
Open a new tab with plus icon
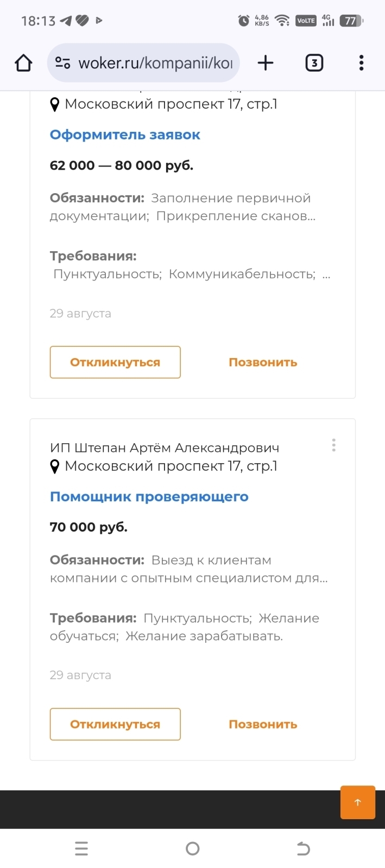click(265, 62)
